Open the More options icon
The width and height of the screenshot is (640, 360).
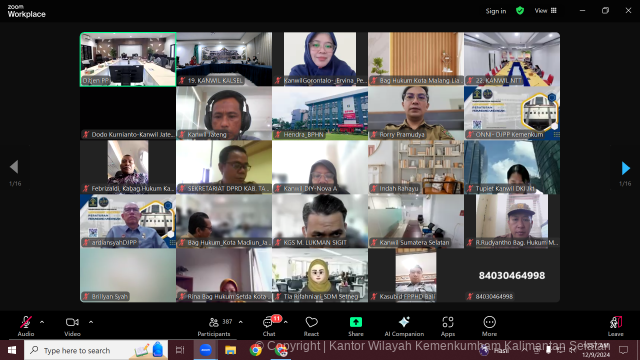pyautogui.click(x=489, y=322)
